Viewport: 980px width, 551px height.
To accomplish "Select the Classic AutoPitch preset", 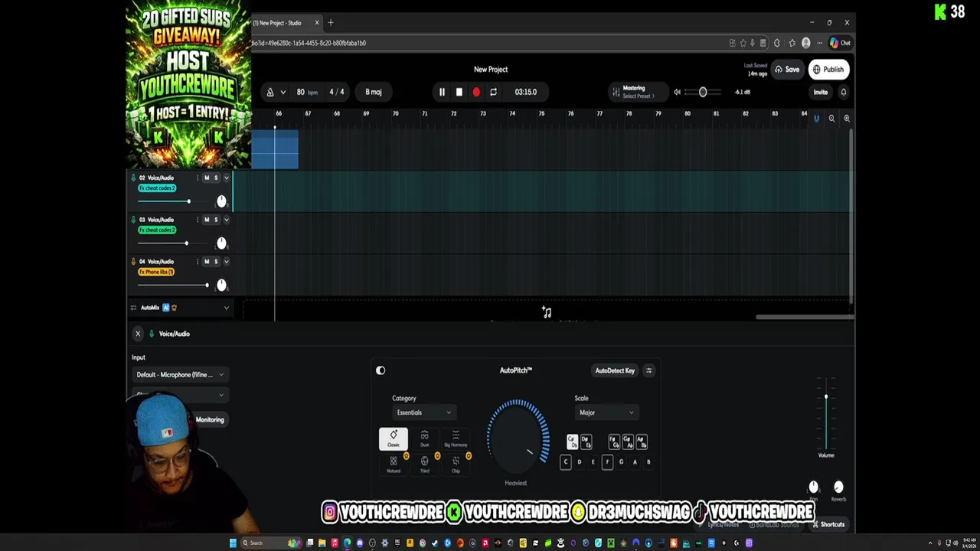I will pos(394,439).
